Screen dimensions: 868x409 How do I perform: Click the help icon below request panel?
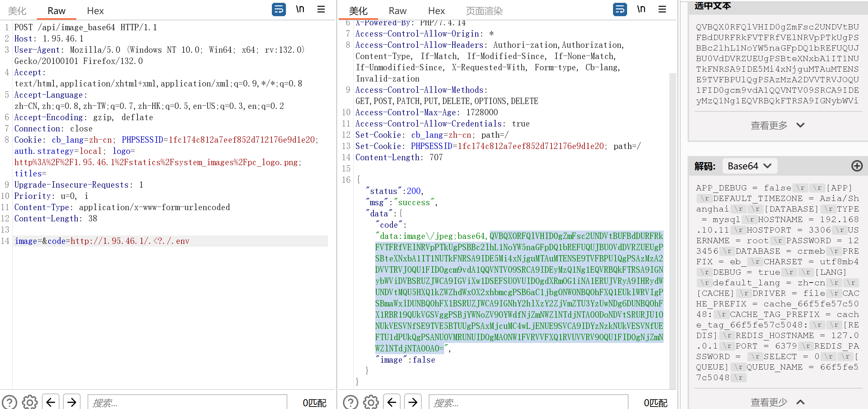coord(9,402)
